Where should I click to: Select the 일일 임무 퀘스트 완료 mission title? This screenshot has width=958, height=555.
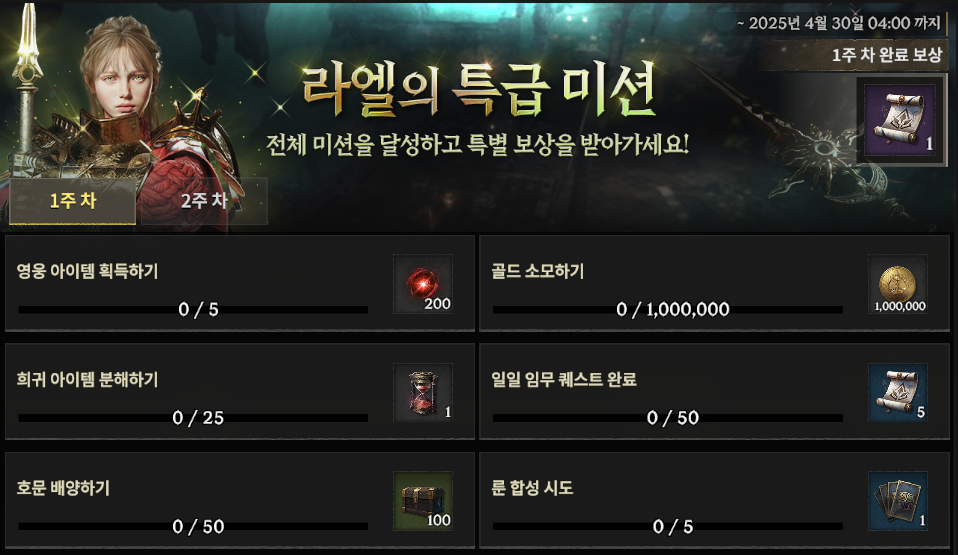(x=564, y=380)
